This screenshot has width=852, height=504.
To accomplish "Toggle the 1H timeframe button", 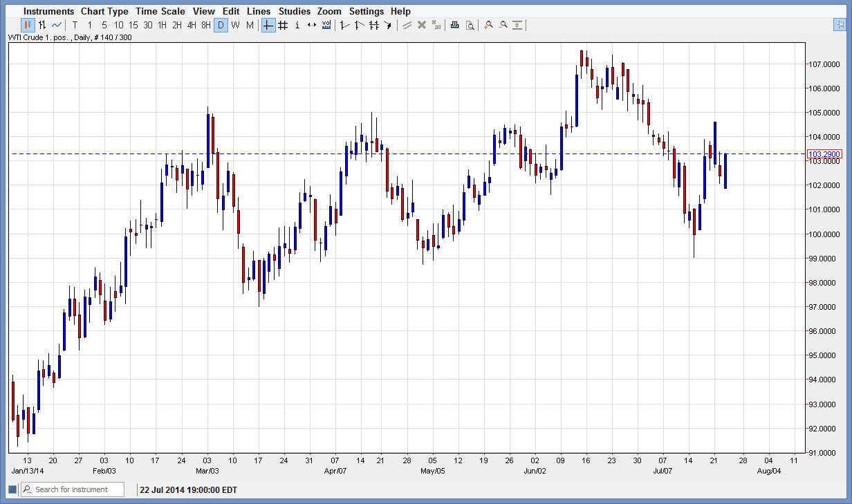I will (x=163, y=25).
